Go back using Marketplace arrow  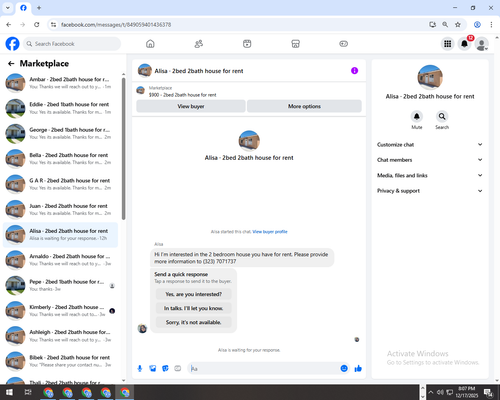pyautogui.click(x=11, y=64)
